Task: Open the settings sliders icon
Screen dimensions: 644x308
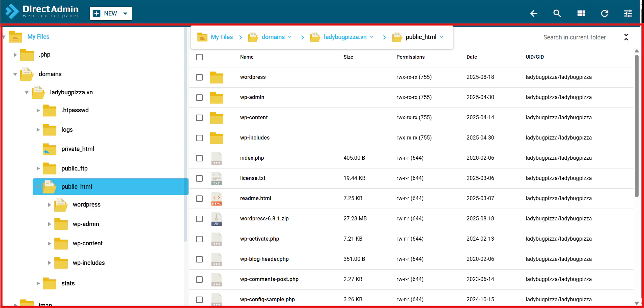Action: pyautogui.click(x=628, y=13)
